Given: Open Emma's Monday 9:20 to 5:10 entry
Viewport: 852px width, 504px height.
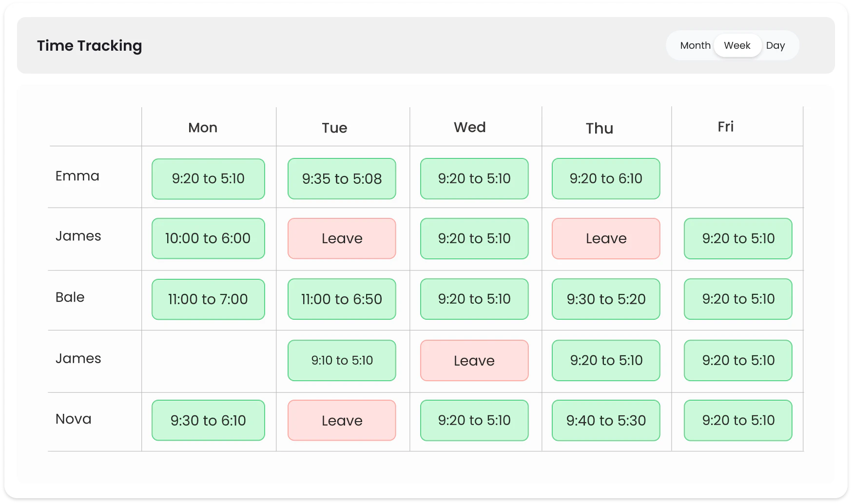Looking at the screenshot, I should (x=208, y=178).
